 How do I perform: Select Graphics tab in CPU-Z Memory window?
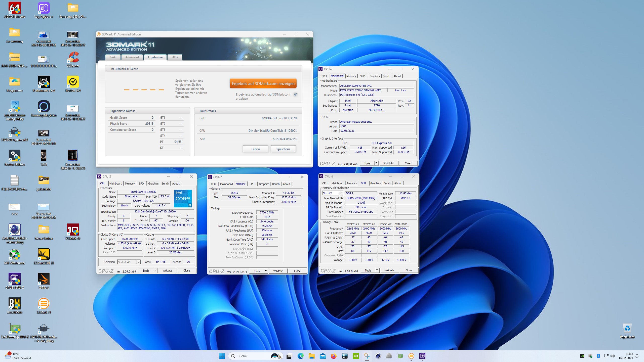[264, 184]
